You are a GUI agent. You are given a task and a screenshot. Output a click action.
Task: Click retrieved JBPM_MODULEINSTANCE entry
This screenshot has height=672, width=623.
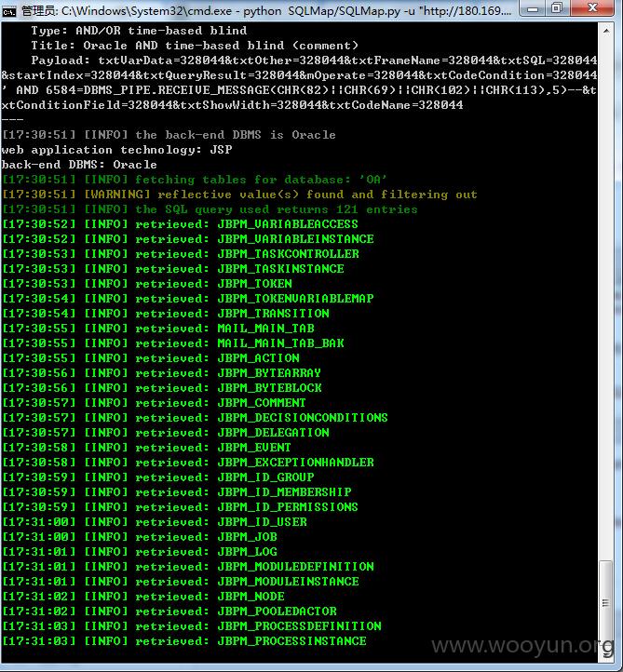click(x=181, y=582)
